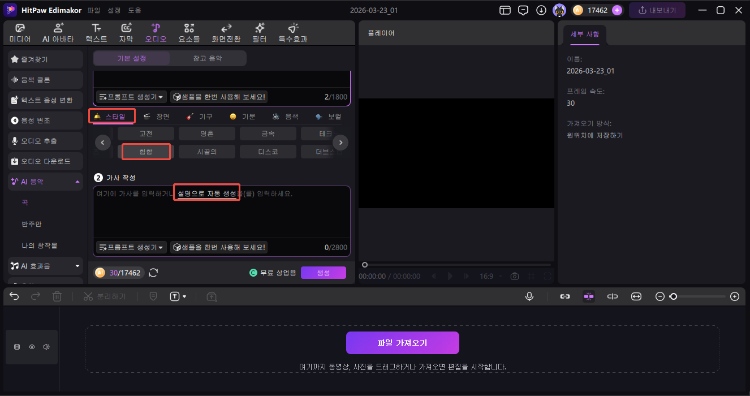
Task: Click the snapshot camera icon in player
Action: [515, 276]
